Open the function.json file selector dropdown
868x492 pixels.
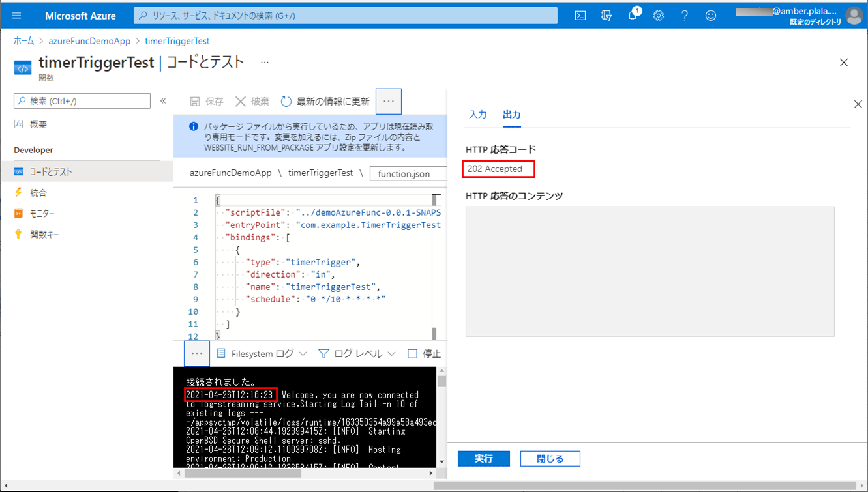click(408, 174)
